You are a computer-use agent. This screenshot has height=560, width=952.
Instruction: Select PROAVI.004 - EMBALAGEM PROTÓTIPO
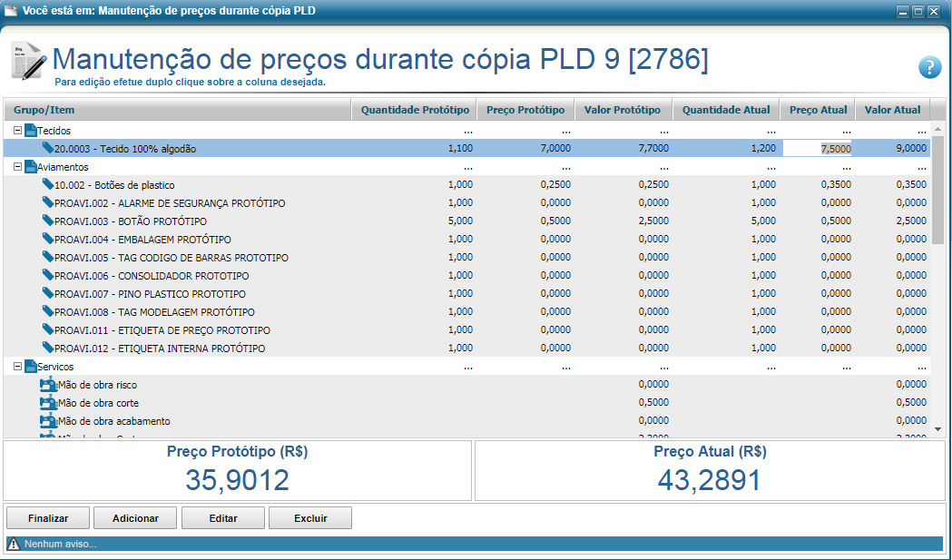pyautogui.click(x=466, y=240)
